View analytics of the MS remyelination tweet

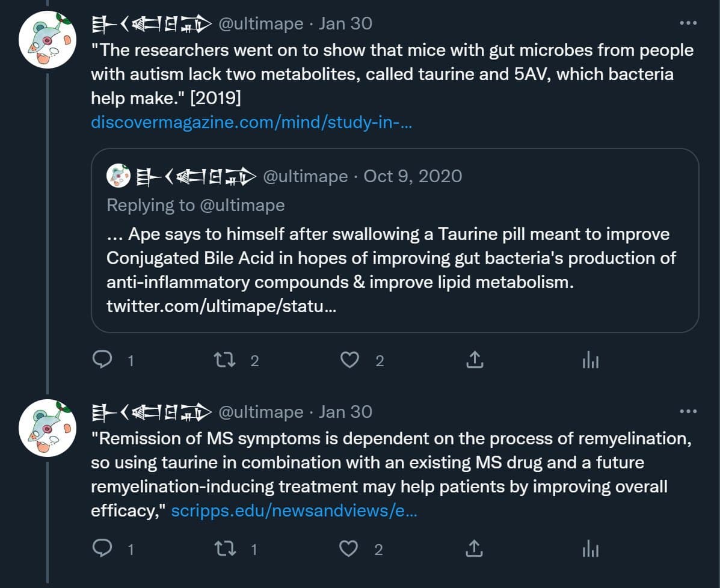591,549
